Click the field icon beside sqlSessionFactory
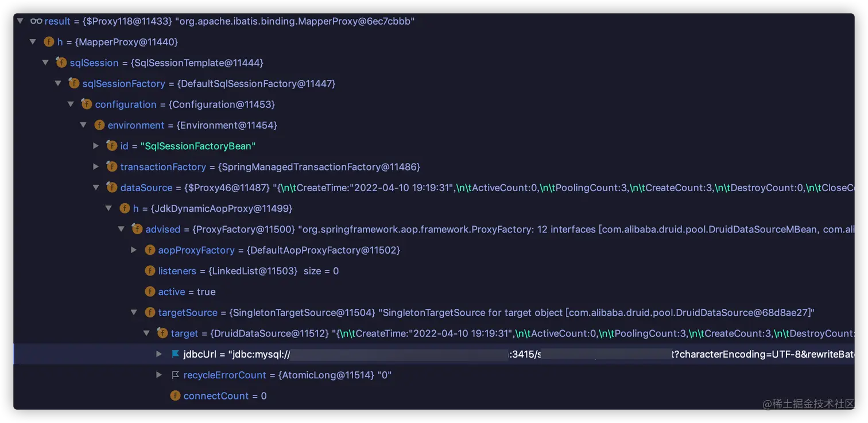 point(74,84)
